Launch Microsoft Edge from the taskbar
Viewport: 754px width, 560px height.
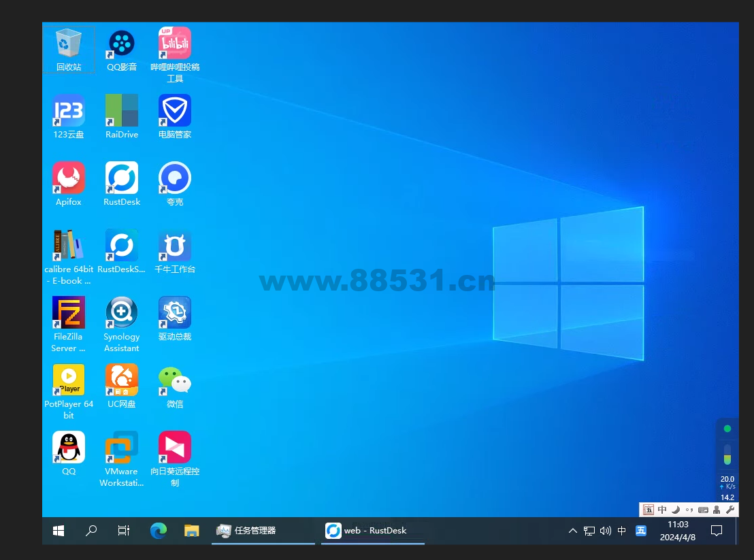pos(158,531)
